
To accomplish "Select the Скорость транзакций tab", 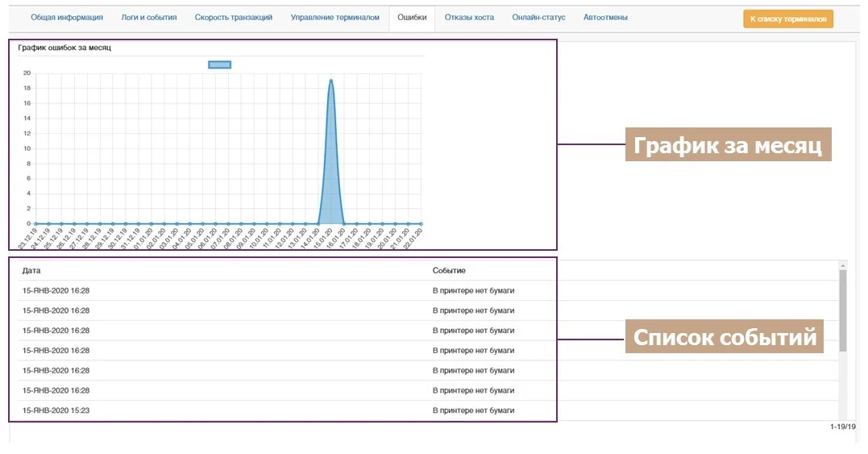I will [234, 18].
